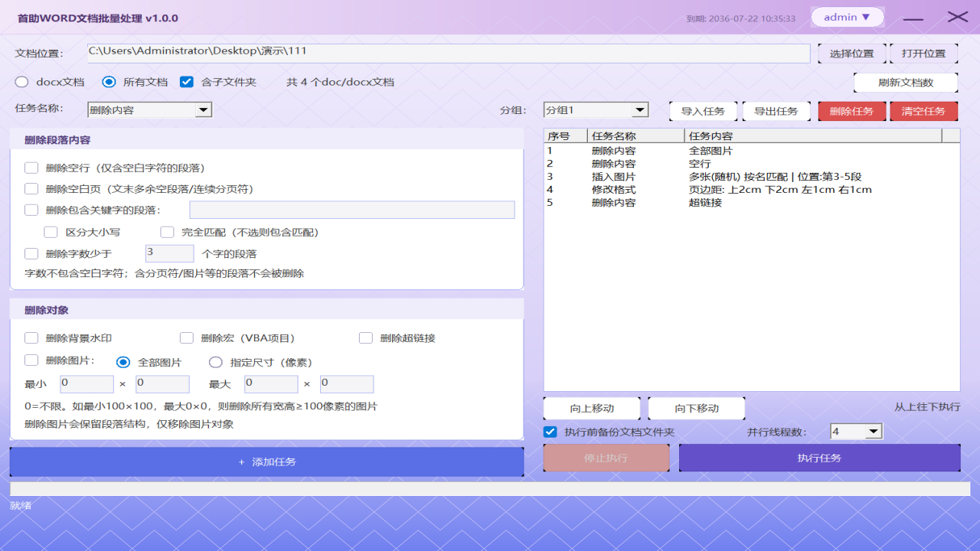Enable 删除空行 checkbox
The height and width of the screenshot is (551, 980).
pos(31,168)
